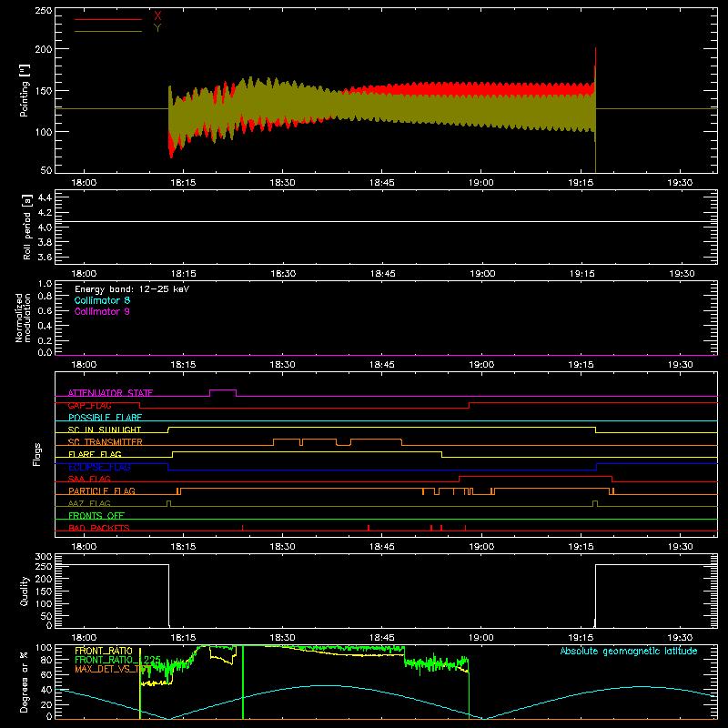Click the green FRONT_RATIO_1225 legend label
728x728 pixels.
point(117,660)
